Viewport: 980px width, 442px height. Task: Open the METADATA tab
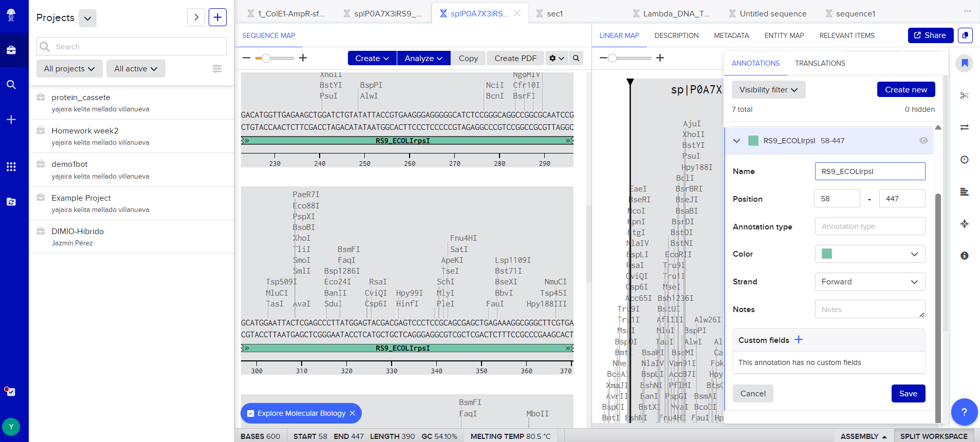click(731, 35)
